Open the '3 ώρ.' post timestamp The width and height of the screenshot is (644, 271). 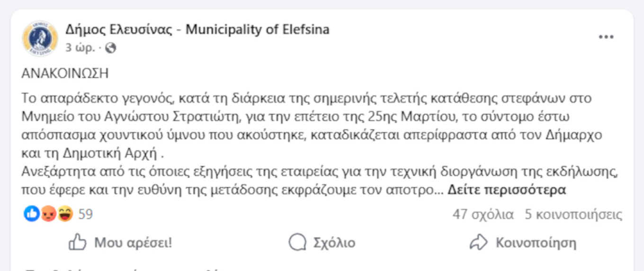(x=80, y=48)
